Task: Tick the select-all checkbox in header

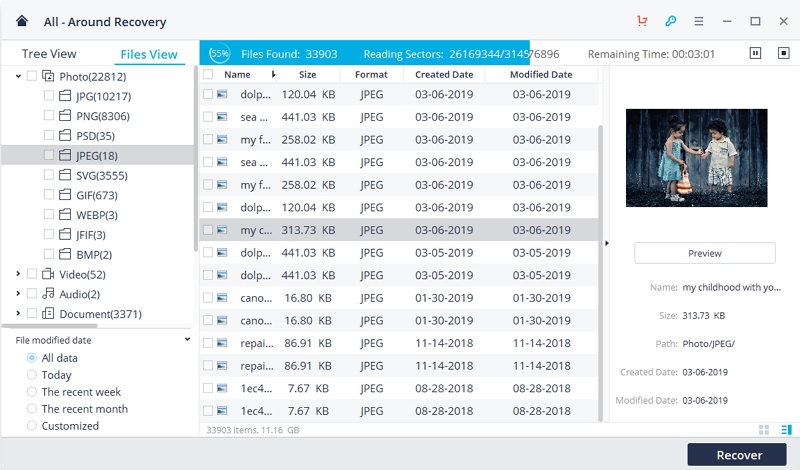Action: (x=208, y=75)
